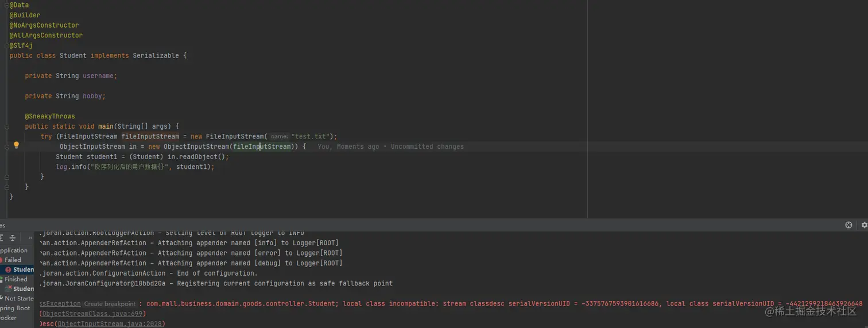Click the @AllArgsConstructor annotation
The height and width of the screenshot is (328, 868).
(46, 36)
